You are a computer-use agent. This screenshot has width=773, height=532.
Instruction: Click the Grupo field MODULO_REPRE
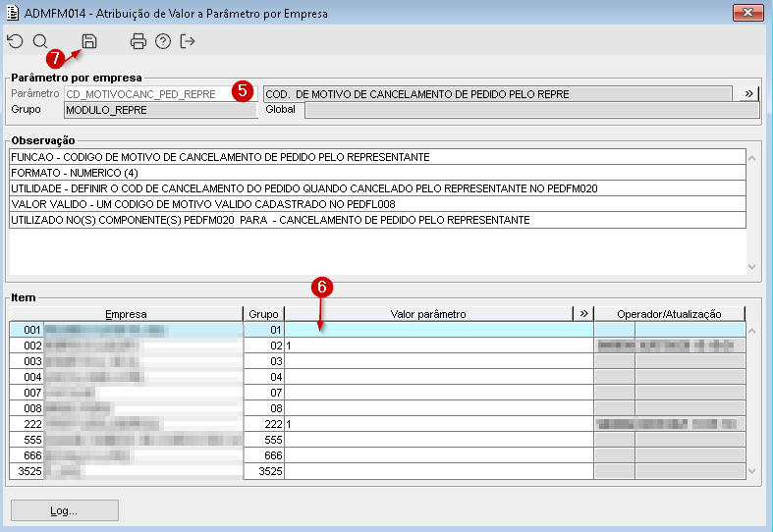[161, 110]
